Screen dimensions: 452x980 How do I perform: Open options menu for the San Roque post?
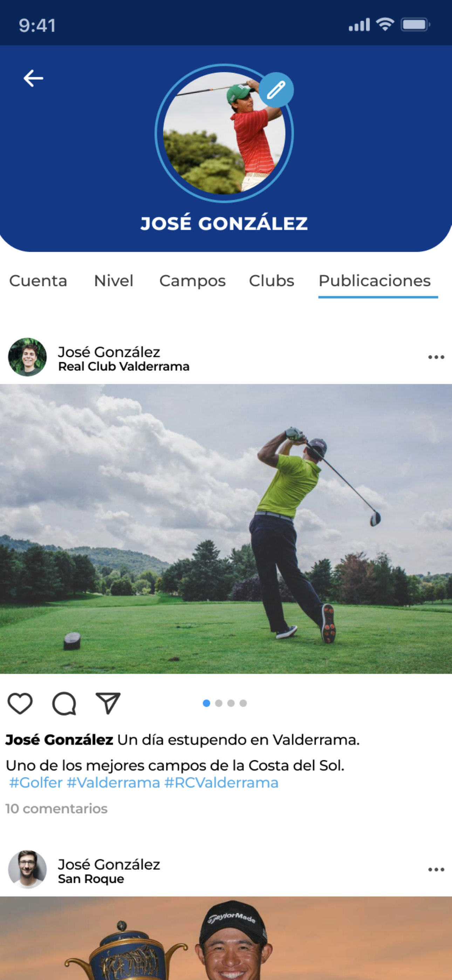pos(436,869)
